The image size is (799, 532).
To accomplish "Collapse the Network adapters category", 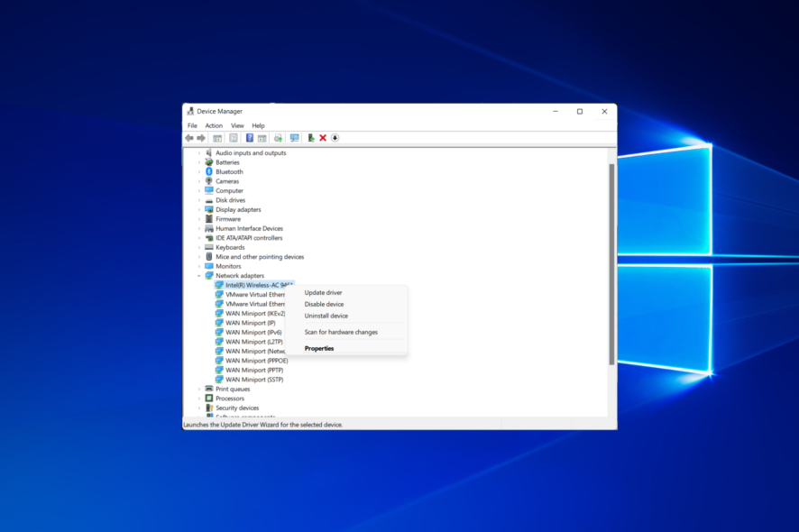I will click(199, 276).
